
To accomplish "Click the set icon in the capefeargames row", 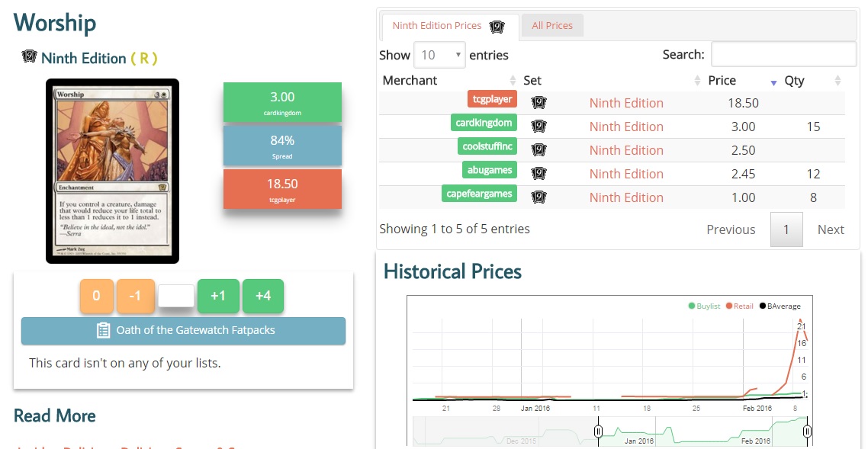I will pyautogui.click(x=539, y=197).
